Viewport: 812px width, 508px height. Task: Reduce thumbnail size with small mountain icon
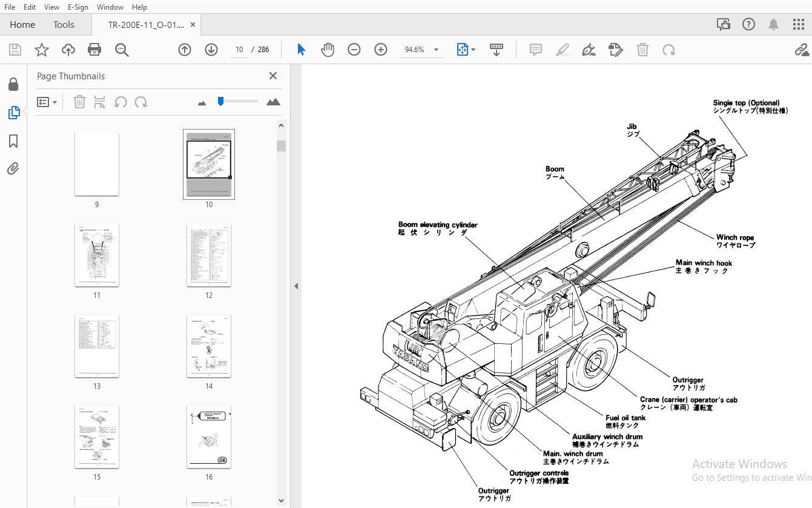pos(202,103)
